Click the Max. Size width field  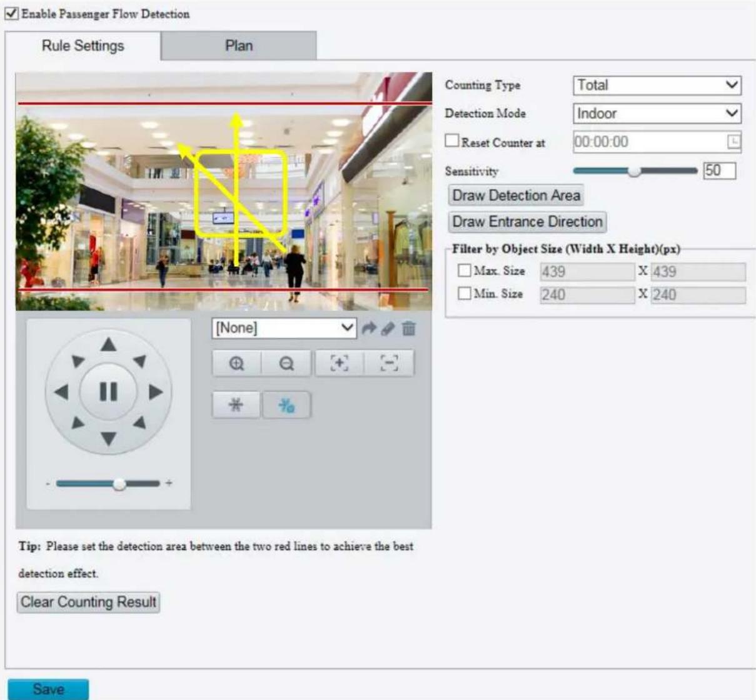click(x=587, y=272)
